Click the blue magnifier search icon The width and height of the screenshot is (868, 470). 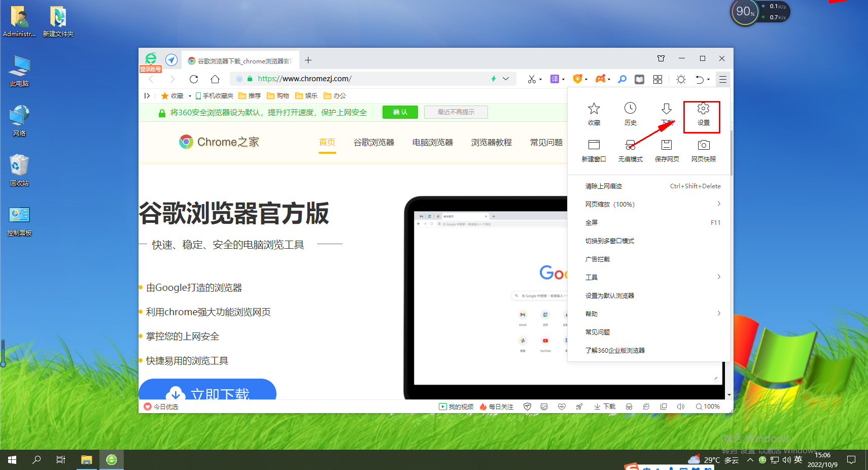pyautogui.click(x=622, y=79)
